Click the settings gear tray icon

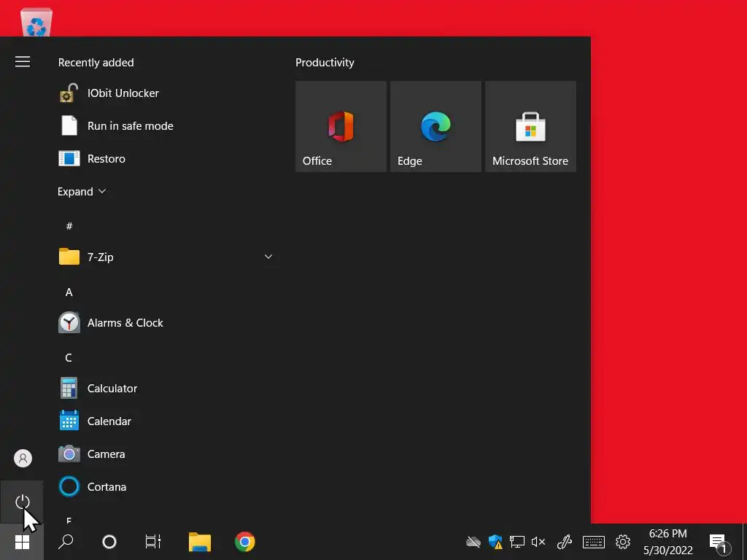[x=623, y=542]
